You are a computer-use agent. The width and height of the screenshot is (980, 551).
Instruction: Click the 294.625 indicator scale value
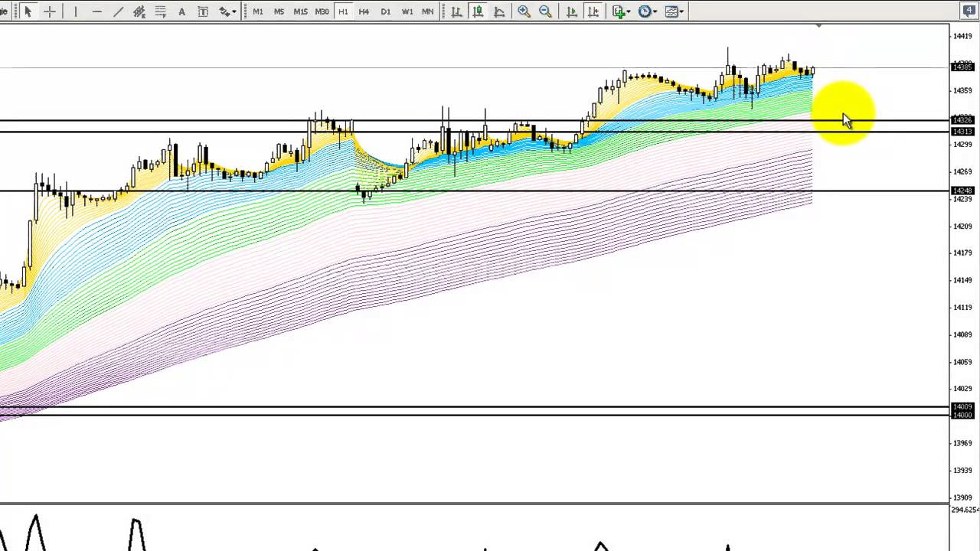pos(964,510)
